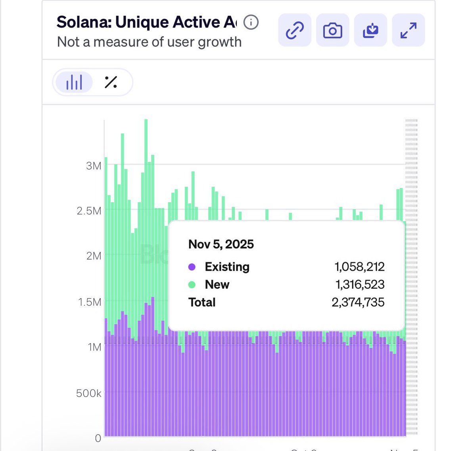Click the green New legend dot
Viewport: 476px width, 451px height.
[x=193, y=285]
